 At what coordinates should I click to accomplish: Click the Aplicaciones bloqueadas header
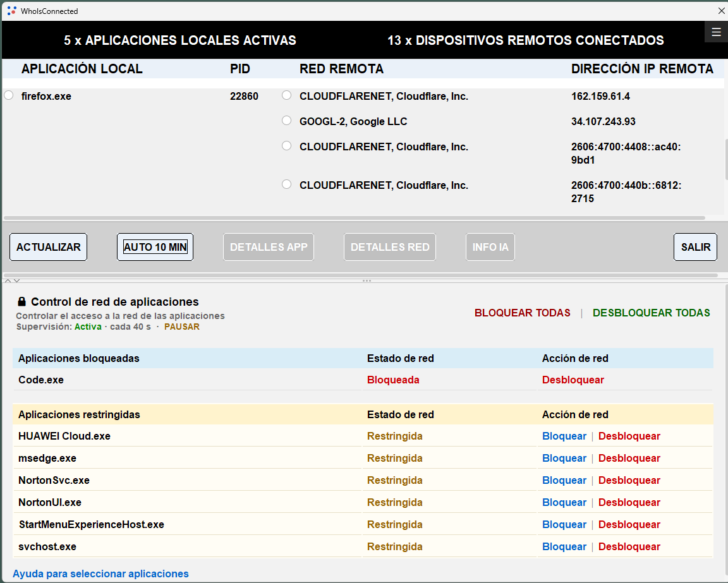click(78, 358)
